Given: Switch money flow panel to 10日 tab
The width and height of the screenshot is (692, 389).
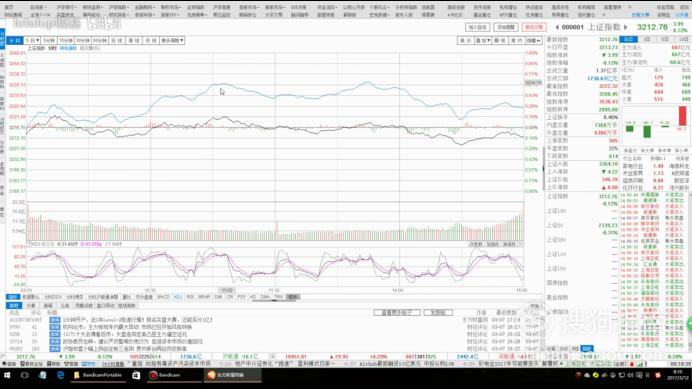Looking at the screenshot, I should [x=683, y=39].
